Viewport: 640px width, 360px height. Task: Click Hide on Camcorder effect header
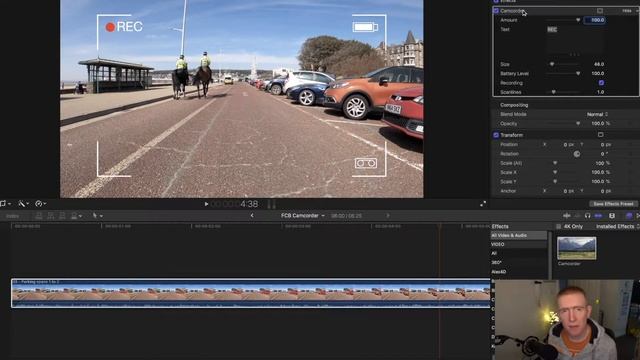(x=627, y=11)
